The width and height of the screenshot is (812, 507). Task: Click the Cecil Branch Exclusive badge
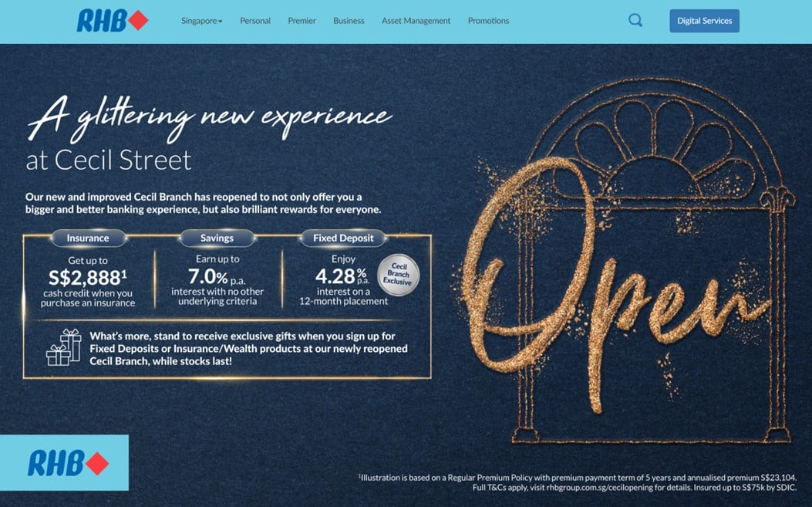pos(398,274)
